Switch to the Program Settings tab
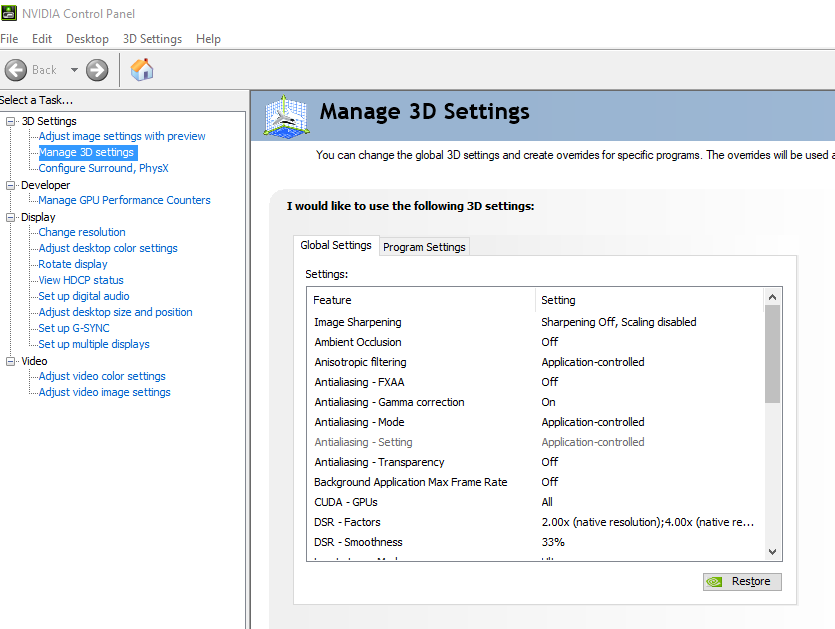835x629 pixels. [x=424, y=247]
